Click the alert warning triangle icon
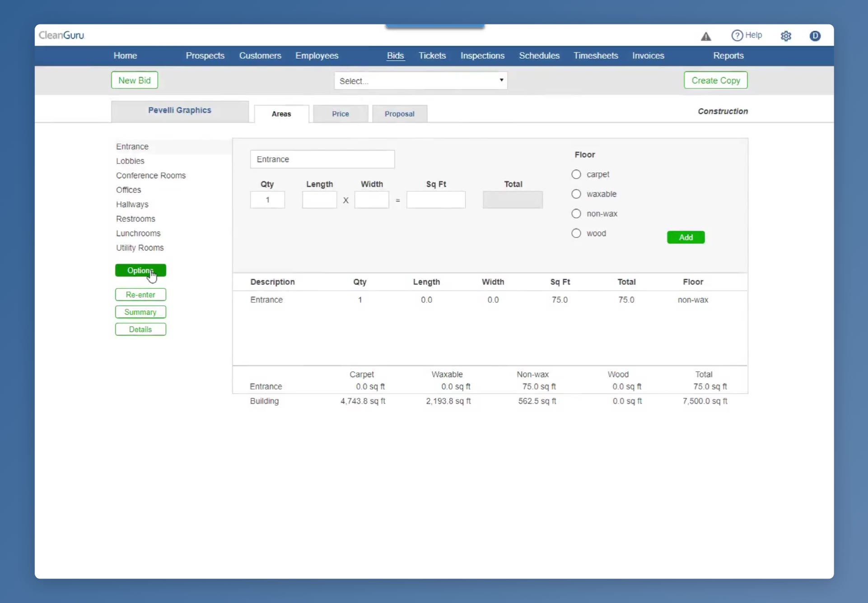 pyautogui.click(x=706, y=36)
